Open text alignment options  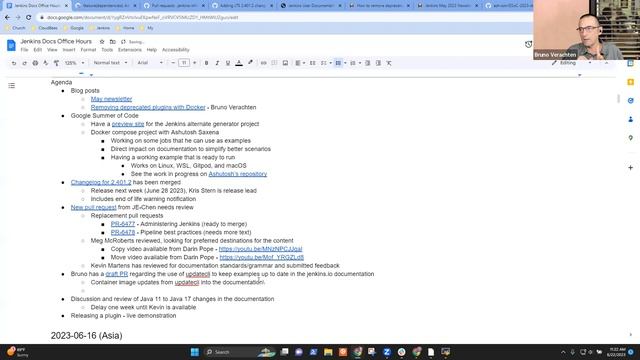tap(300, 63)
